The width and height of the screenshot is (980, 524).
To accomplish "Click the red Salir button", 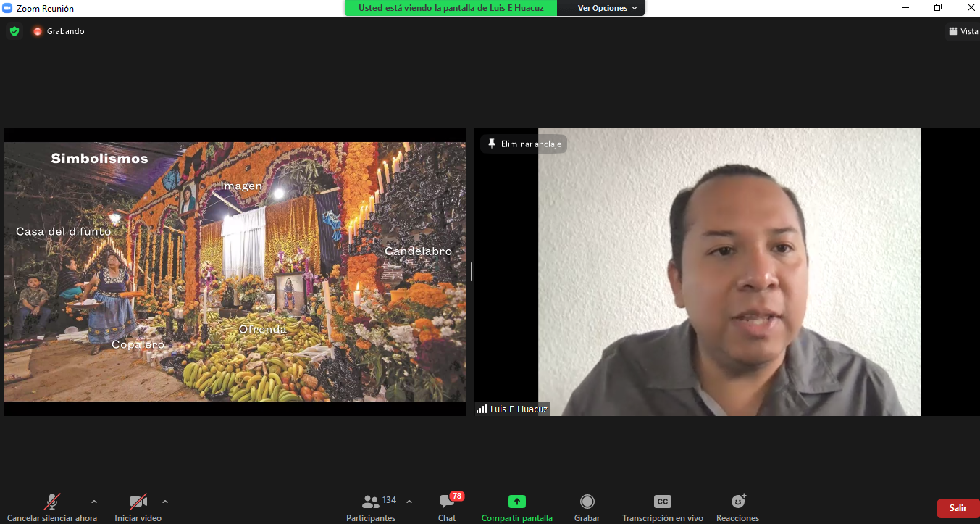I will (x=958, y=508).
